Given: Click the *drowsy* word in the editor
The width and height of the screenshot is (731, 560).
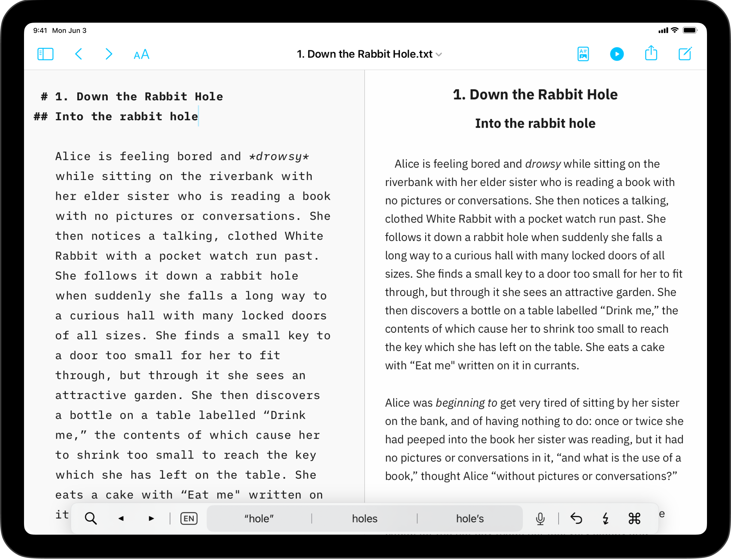Looking at the screenshot, I should [279, 156].
